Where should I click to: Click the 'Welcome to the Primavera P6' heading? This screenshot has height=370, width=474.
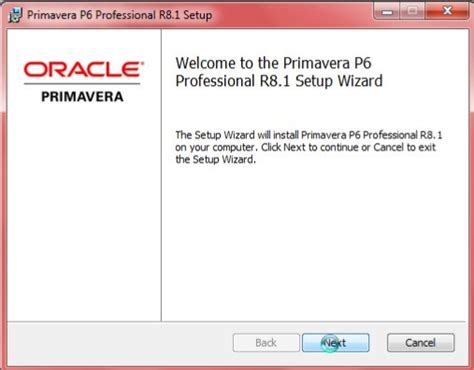(x=279, y=72)
